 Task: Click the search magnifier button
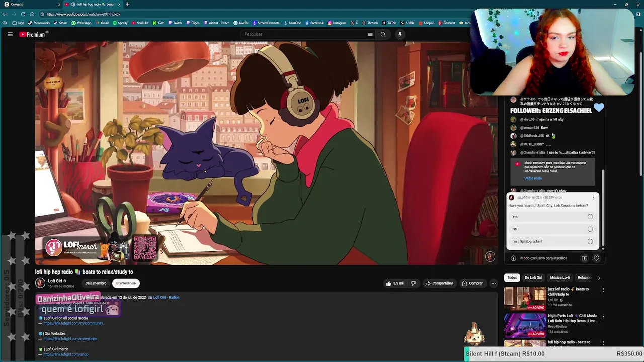coord(383,34)
